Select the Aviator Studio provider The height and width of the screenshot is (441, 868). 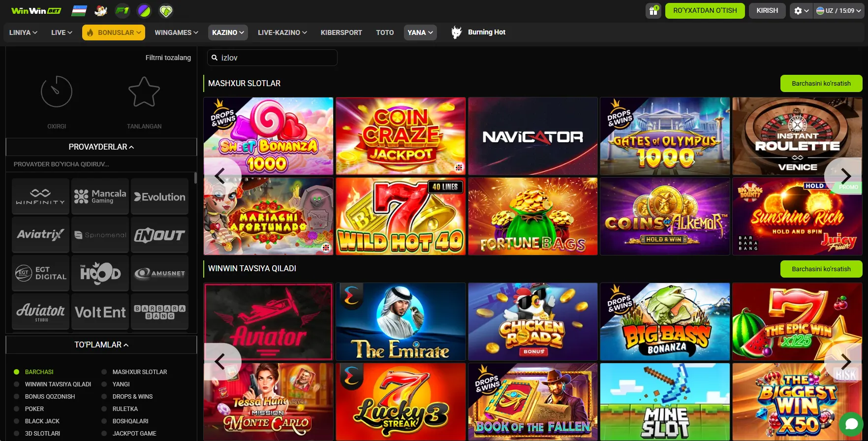(x=40, y=312)
